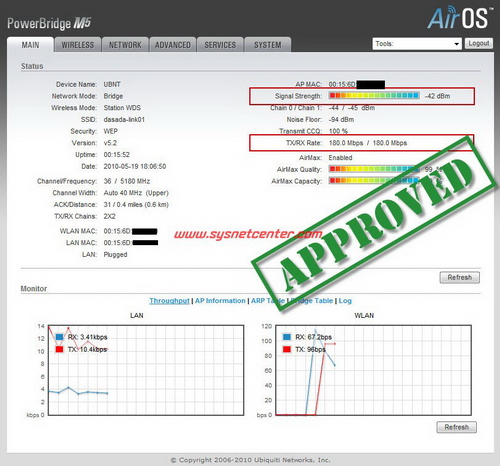The image size is (500, 466).
Task: Click the AirOS logo
Action: (460, 17)
